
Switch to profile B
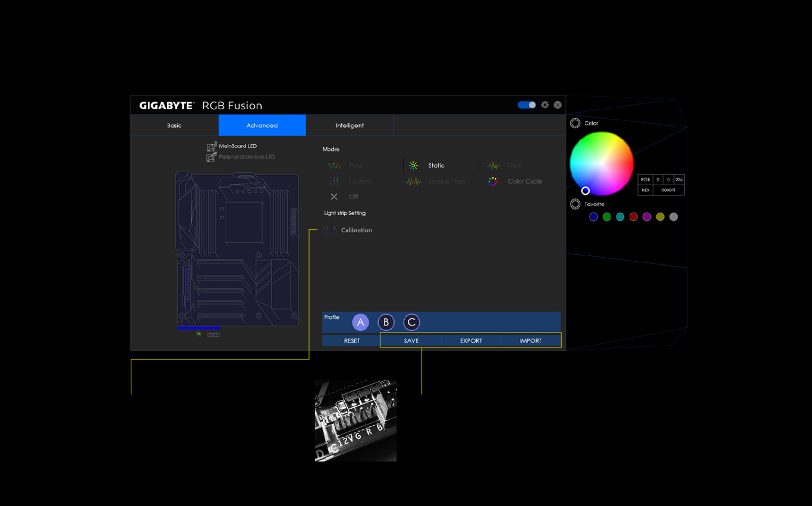(386, 322)
